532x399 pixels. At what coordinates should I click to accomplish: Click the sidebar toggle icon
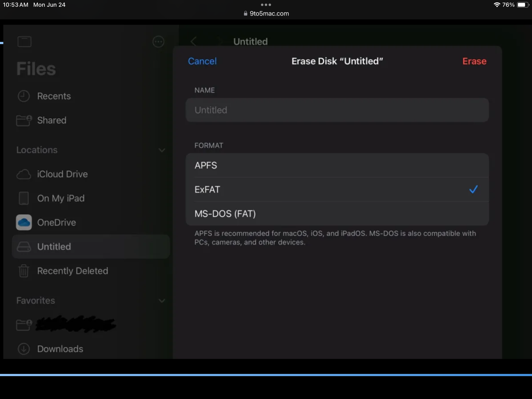click(24, 42)
